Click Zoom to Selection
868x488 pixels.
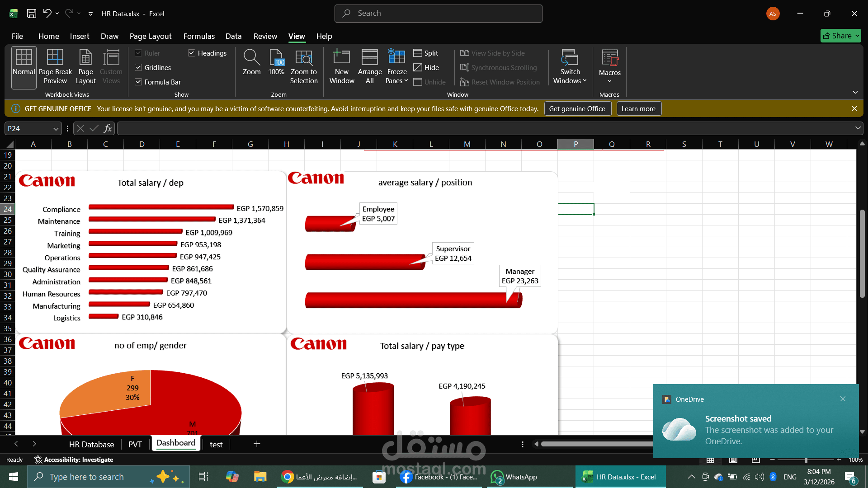[304, 67]
